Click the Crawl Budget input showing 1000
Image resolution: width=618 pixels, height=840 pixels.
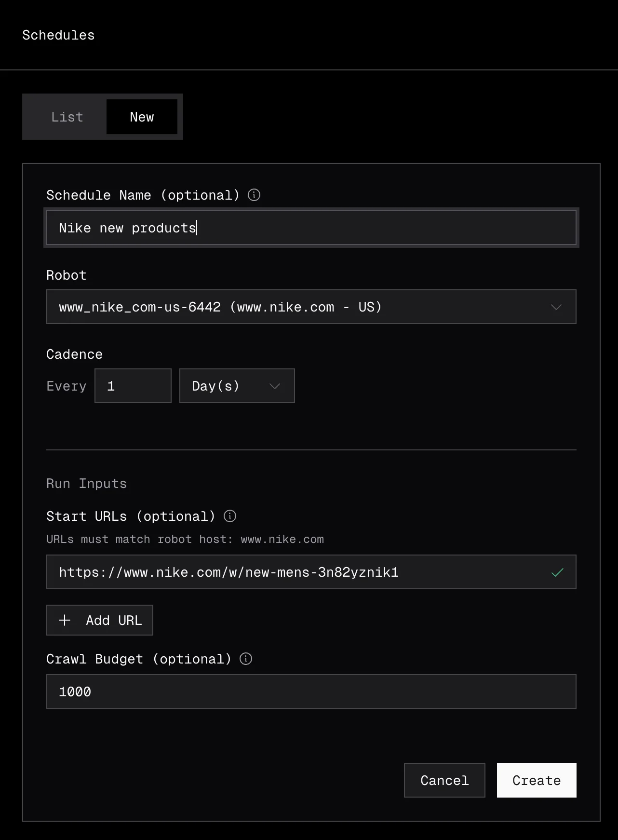pos(311,691)
